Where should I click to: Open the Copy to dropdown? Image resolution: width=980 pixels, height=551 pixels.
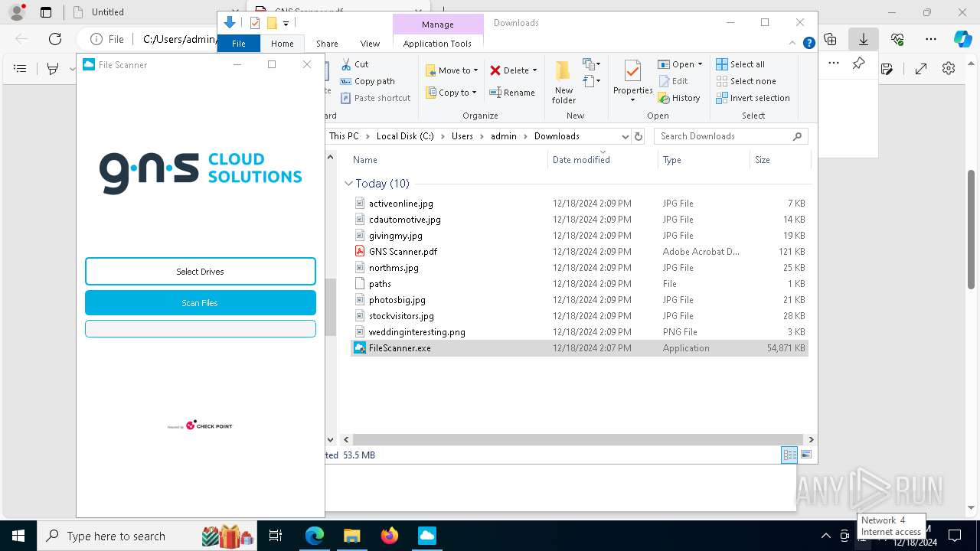pyautogui.click(x=451, y=93)
